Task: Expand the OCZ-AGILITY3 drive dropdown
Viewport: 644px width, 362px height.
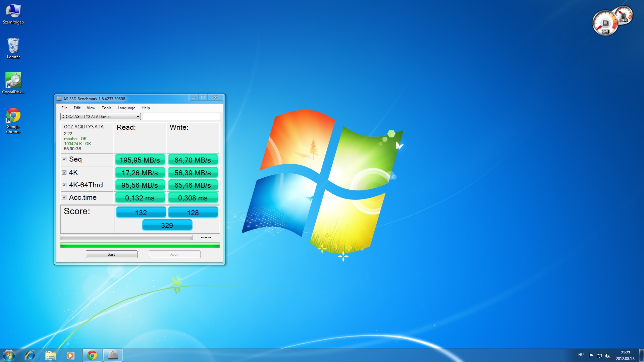Action: pos(138,117)
